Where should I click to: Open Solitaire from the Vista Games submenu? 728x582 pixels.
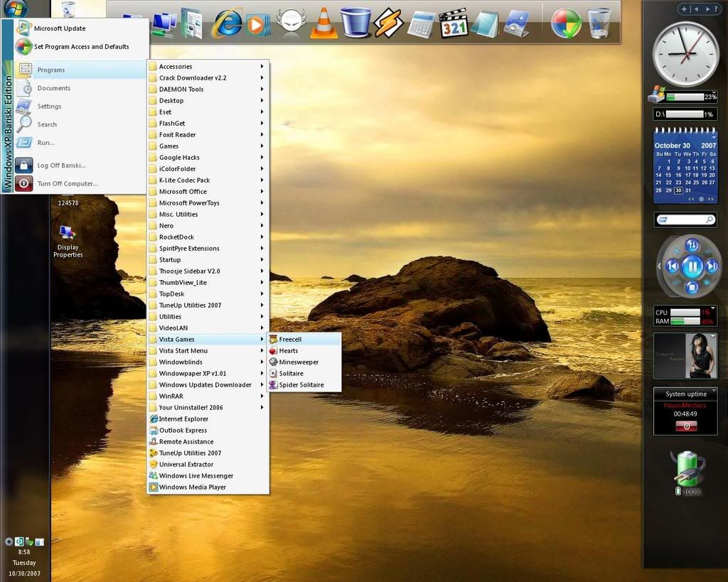coord(304,374)
